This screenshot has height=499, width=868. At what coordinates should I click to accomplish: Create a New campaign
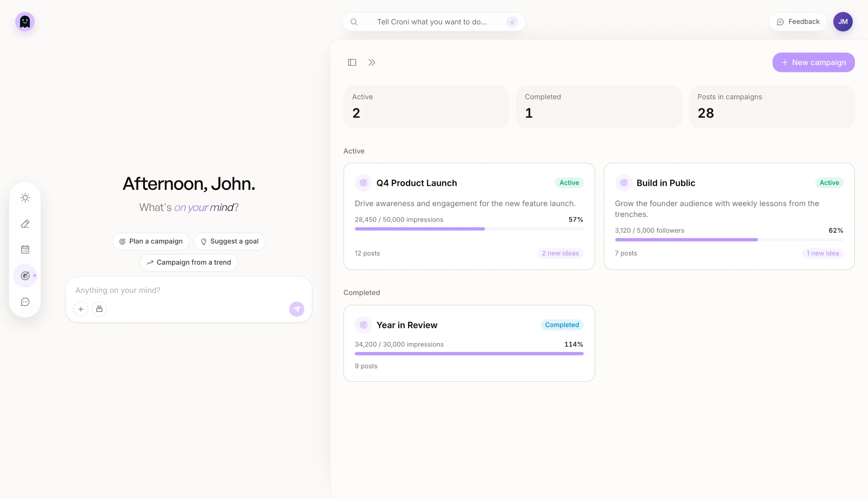tap(814, 63)
